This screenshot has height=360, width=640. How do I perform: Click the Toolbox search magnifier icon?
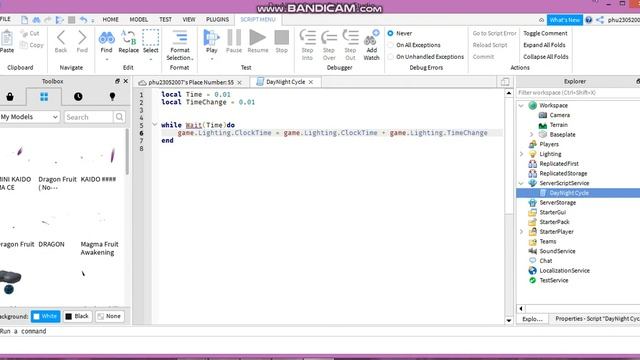point(119,117)
